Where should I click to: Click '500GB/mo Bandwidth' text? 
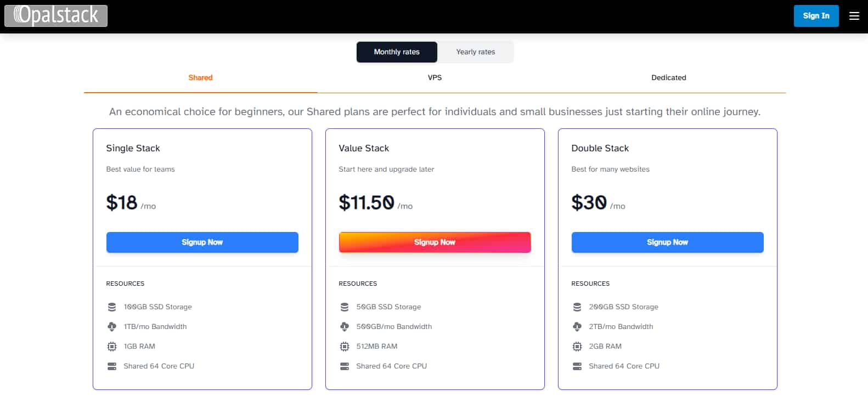[x=394, y=327]
